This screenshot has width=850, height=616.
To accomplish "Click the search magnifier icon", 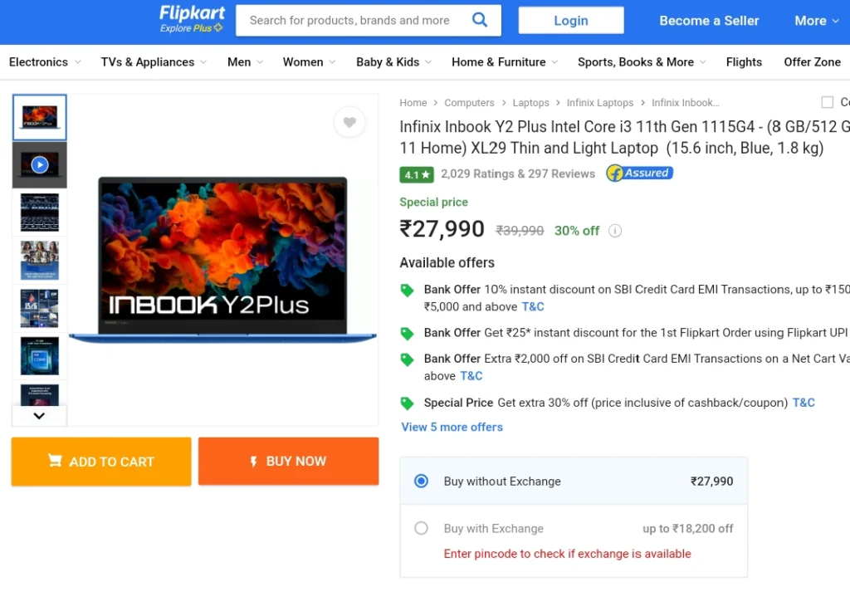I will 479,20.
